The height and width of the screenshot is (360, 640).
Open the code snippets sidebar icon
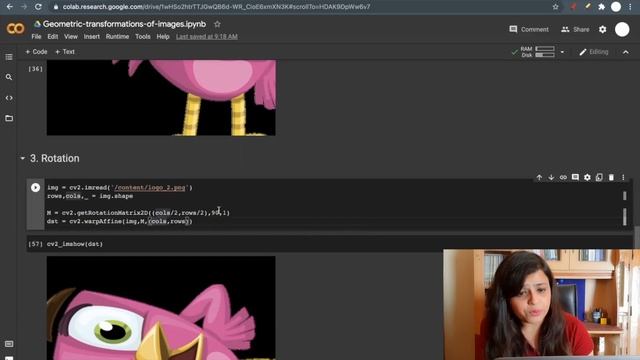[x=9, y=98]
